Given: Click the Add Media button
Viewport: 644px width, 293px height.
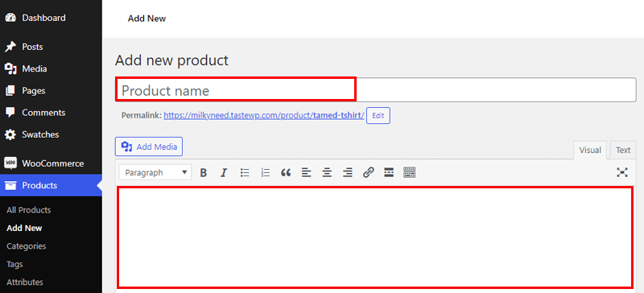Looking at the screenshot, I should pos(149,146).
